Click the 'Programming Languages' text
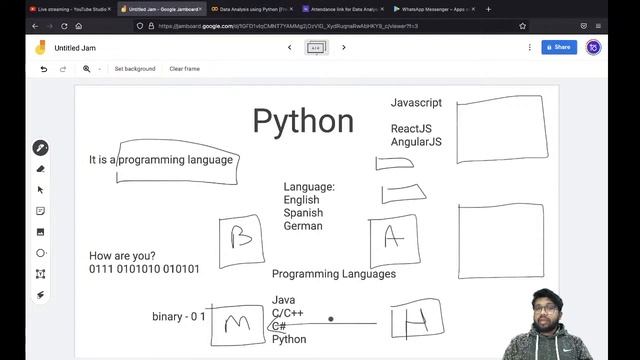This screenshot has height=360, width=640. click(x=334, y=274)
